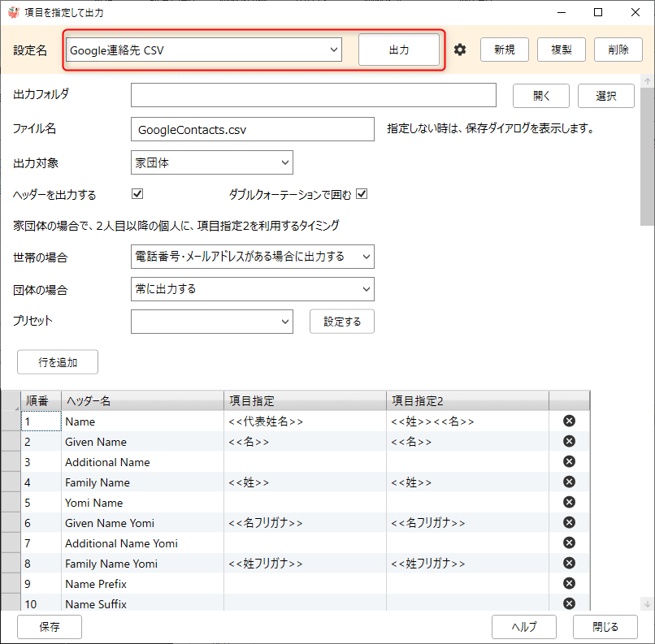The image size is (655, 644).
Task: Click the table's vertical scrollbar down arrow
Action: (647, 603)
